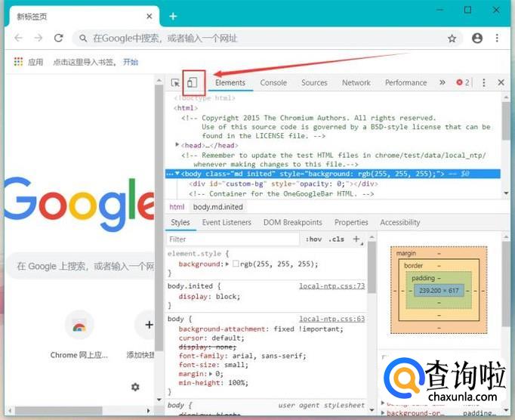Select the Event Listeners subtab

tap(227, 223)
